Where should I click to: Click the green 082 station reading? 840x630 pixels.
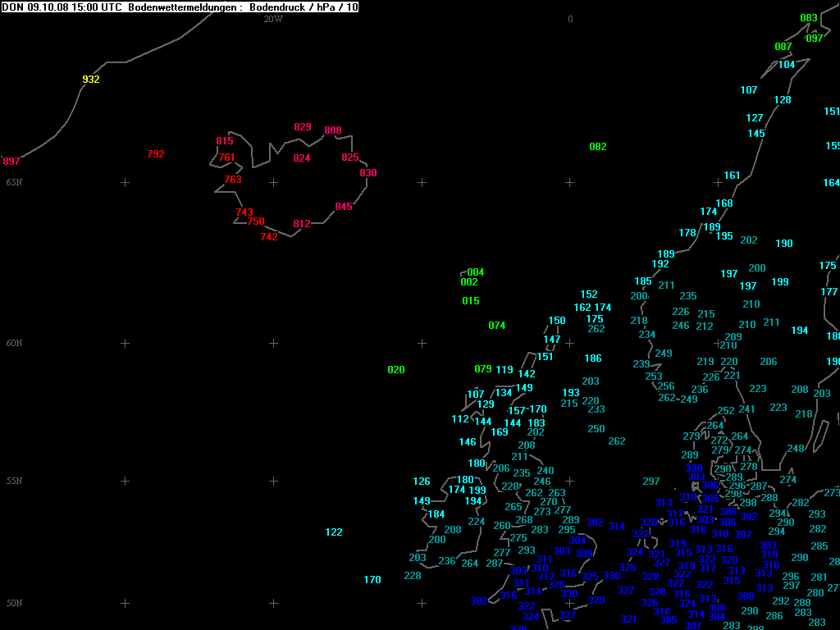598,147
